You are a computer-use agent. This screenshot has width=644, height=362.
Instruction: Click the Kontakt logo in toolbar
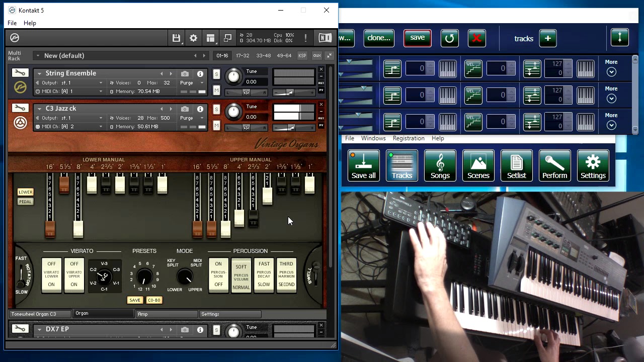tap(15, 38)
